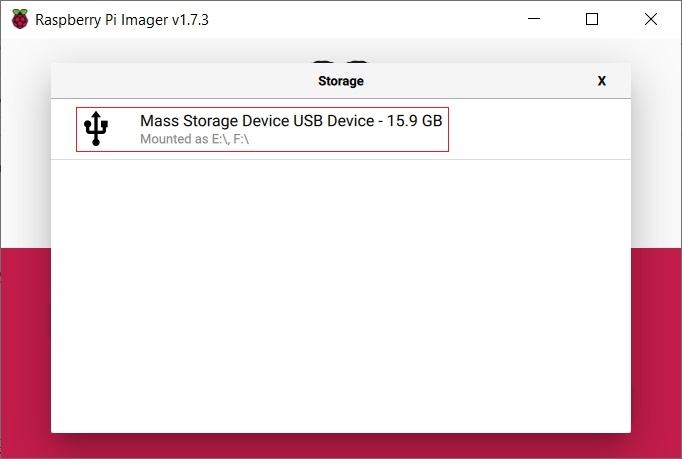
Task: Maximize the Raspberry Pi Imager window
Action: [592, 20]
